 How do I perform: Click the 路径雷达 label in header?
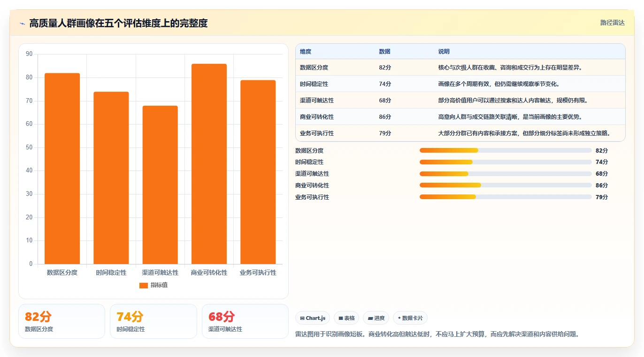pyautogui.click(x=613, y=23)
